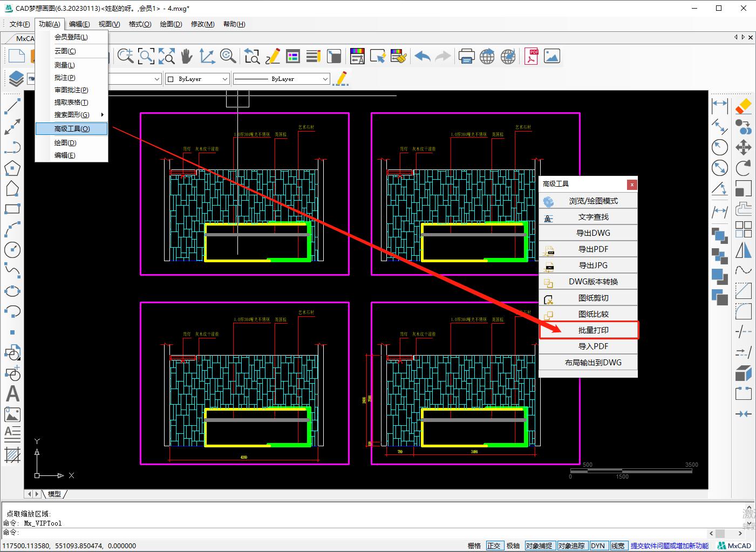
Task: Select the Hatch fill tool
Action: [x=12, y=455]
